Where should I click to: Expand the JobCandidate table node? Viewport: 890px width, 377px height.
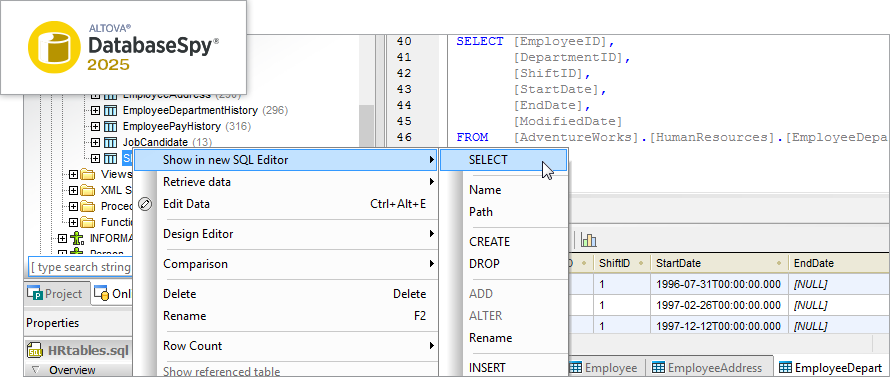tap(95, 142)
